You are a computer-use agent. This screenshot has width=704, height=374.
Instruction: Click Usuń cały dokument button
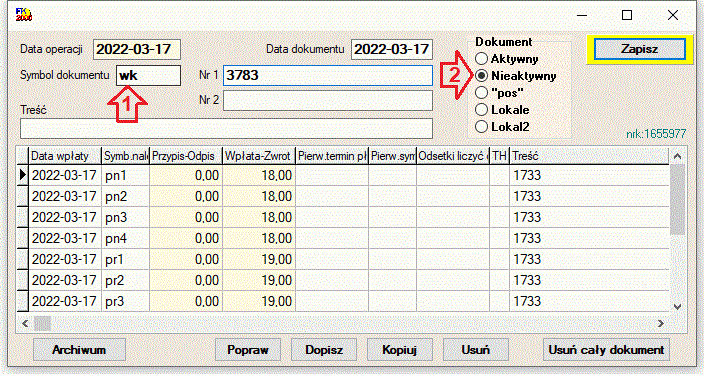[x=606, y=350]
